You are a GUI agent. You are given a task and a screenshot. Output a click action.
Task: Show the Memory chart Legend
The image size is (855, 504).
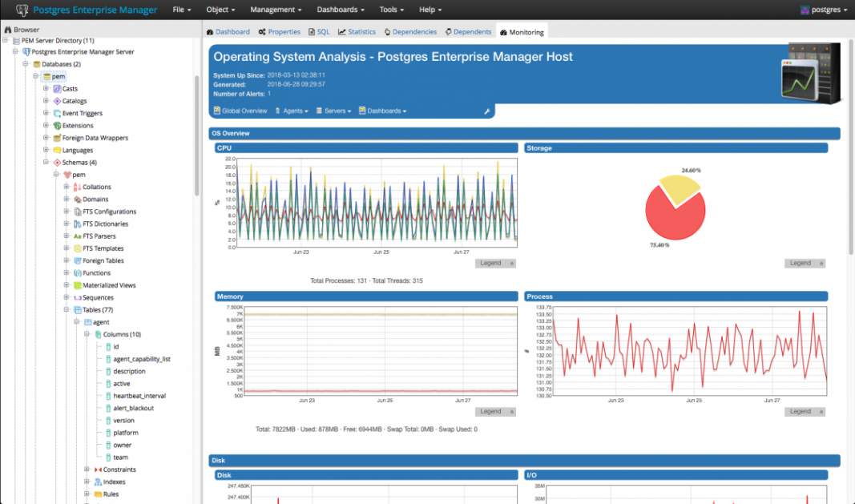click(x=495, y=412)
